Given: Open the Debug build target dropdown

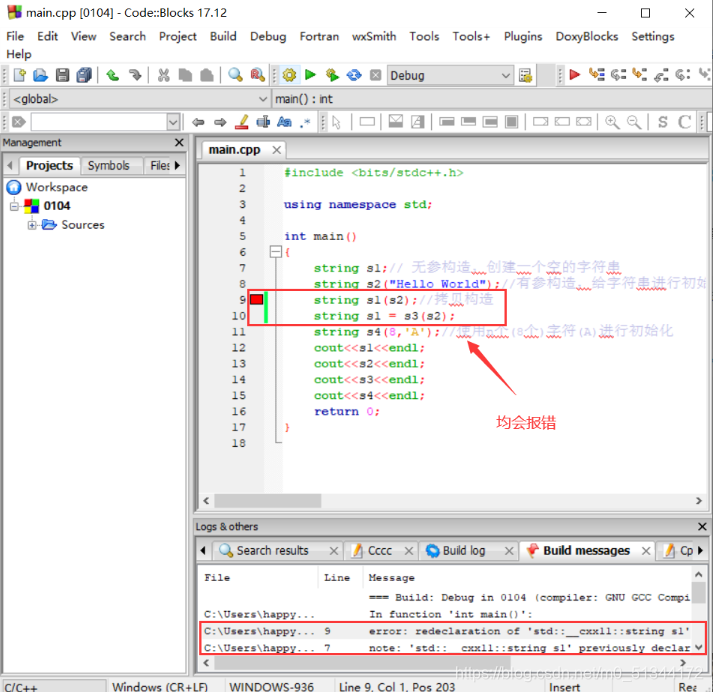Looking at the screenshot, I should pos(450,75).
